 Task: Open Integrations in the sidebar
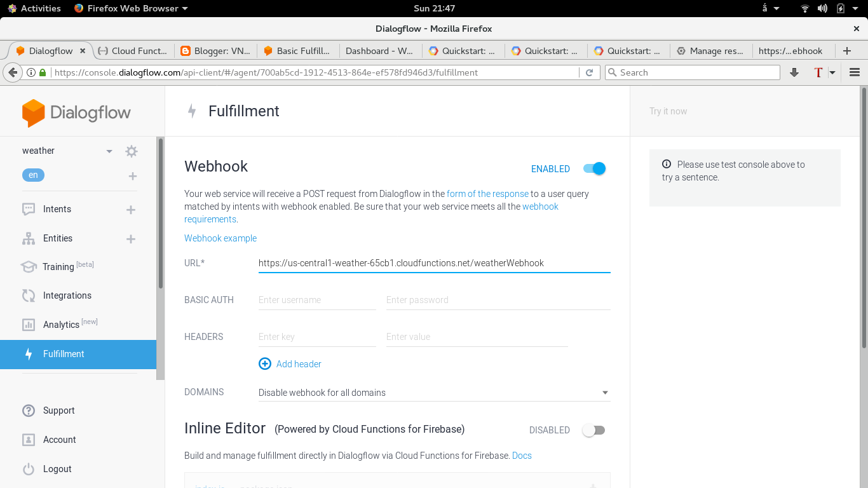67,295
